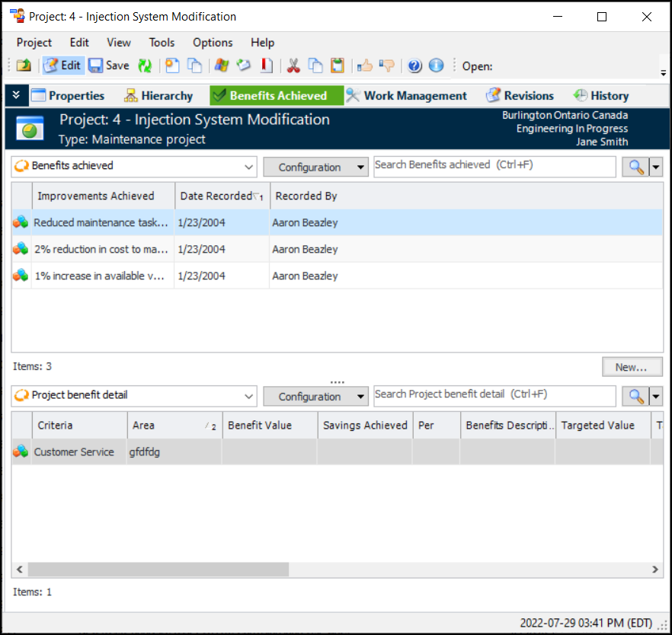Collapse the tab panel with double-chevron button

(x=16, y=95)
